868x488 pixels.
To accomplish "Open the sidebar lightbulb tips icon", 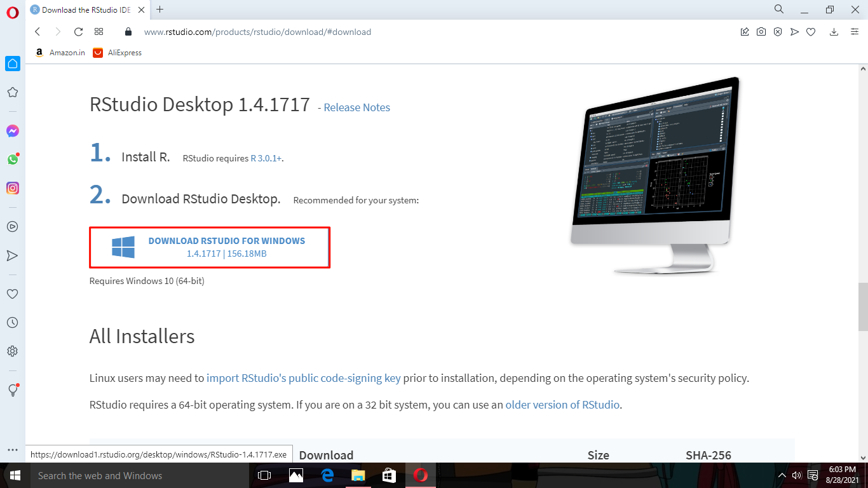I will click(x=13, y=390).
